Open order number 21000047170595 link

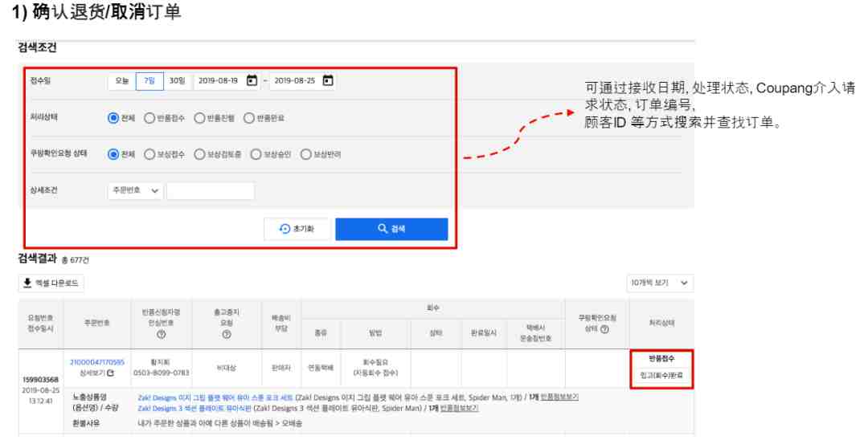click(97, 362)
